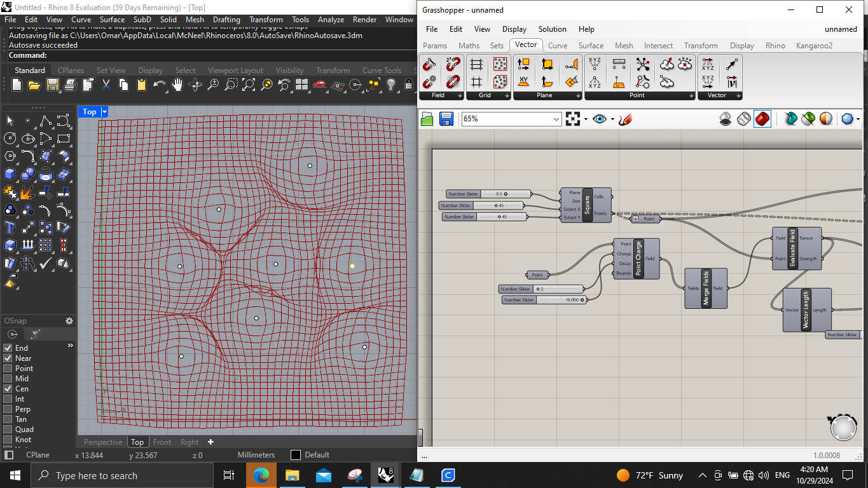This screenshot has height=488, width=868.
Task: Open the Solution menu in Grasshopper
Action: (552, 29)
